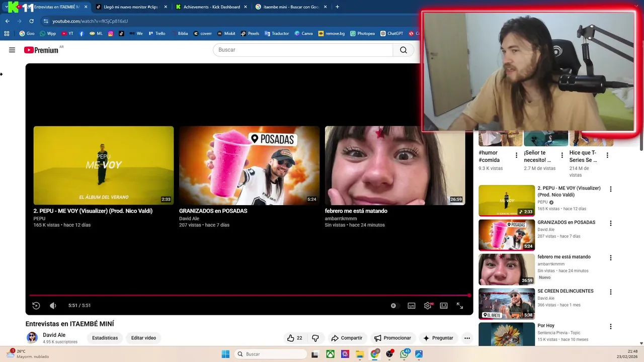Toggle subtitles button in player
The height and width of the screenshot is (362, 644).
412,305
